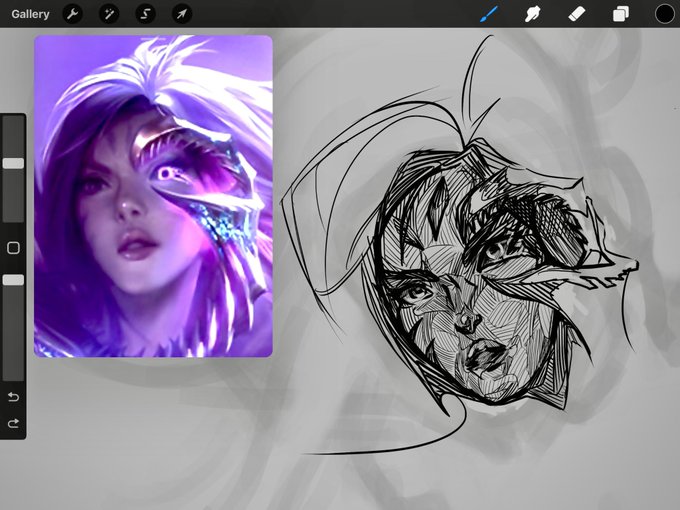Tap the purple reference image

(154, 196)
